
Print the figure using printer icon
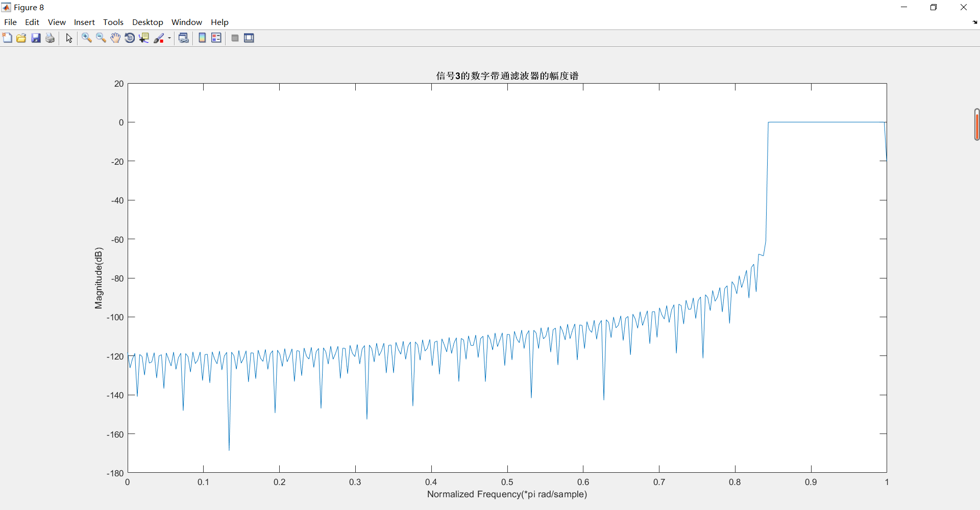tap(50, 38)
